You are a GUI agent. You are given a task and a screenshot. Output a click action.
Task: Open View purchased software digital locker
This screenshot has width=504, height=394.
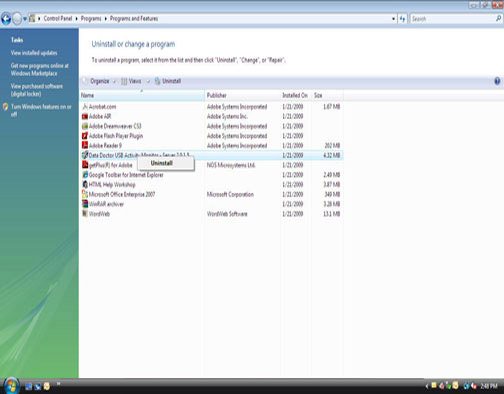[37, 90]
